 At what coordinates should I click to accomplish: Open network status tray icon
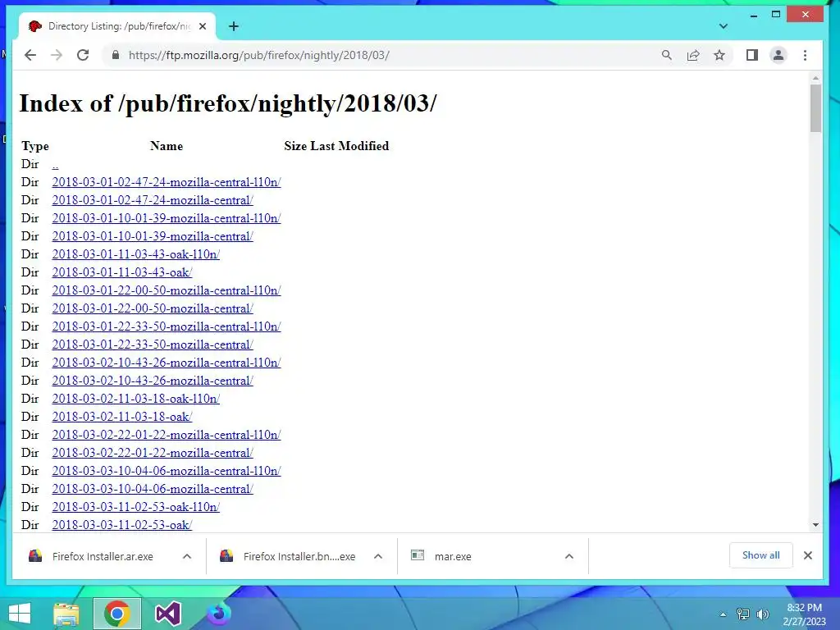pos(743,614)
